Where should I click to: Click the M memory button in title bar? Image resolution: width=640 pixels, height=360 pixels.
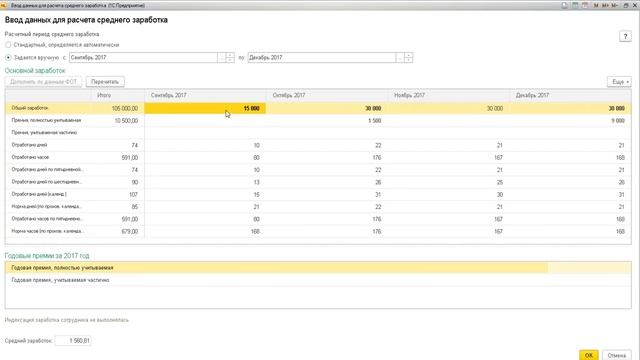click(x=596, y=5)
